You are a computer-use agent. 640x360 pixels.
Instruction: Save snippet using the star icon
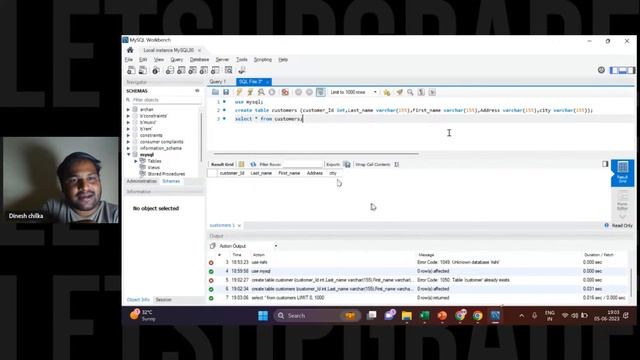tap(387, 92)
